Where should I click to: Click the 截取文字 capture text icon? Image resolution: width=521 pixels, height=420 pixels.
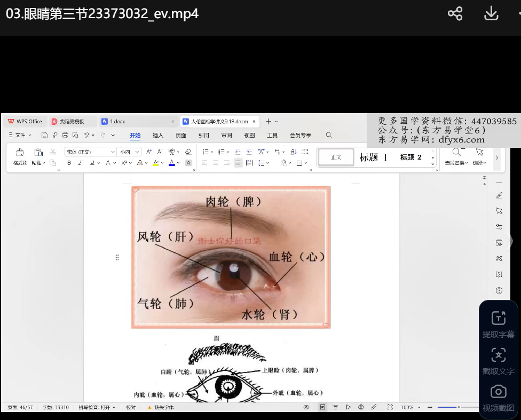click(x=498, y=355)
